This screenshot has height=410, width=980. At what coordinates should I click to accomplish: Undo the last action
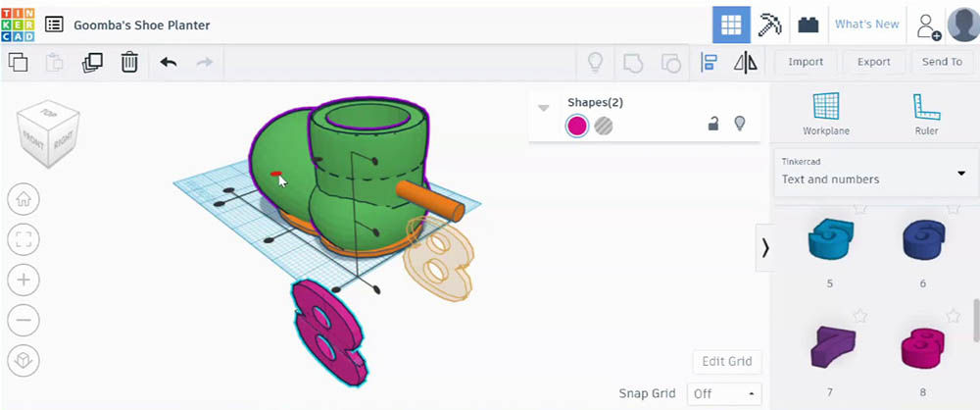[169, 62]
